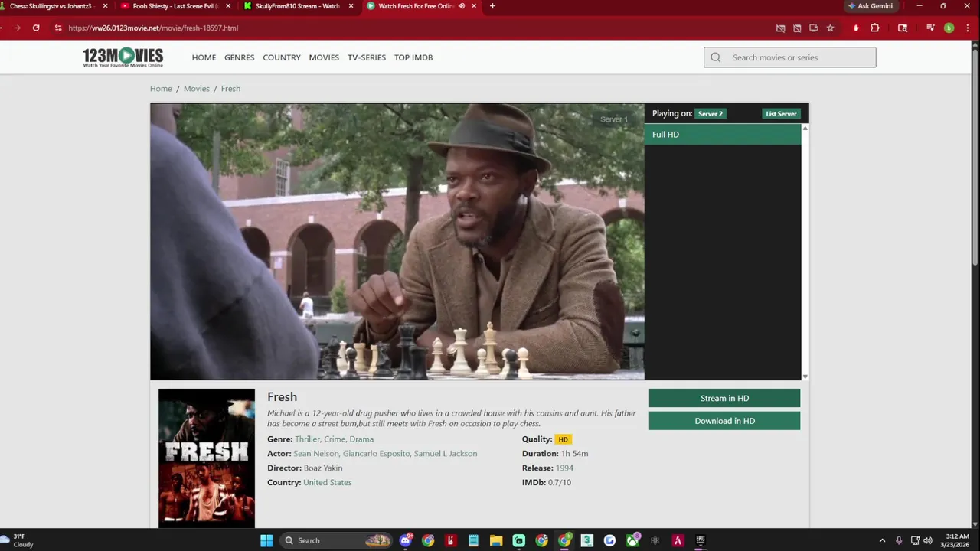980x551 pixels.
Task: Click the install-app monitor icon in address bar
Action: tap(813, 28)
